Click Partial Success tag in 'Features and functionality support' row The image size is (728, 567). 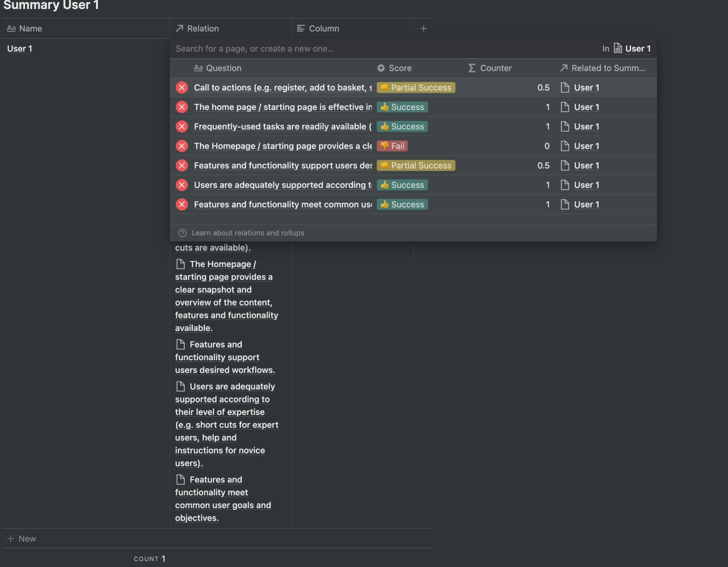point(416,166)
